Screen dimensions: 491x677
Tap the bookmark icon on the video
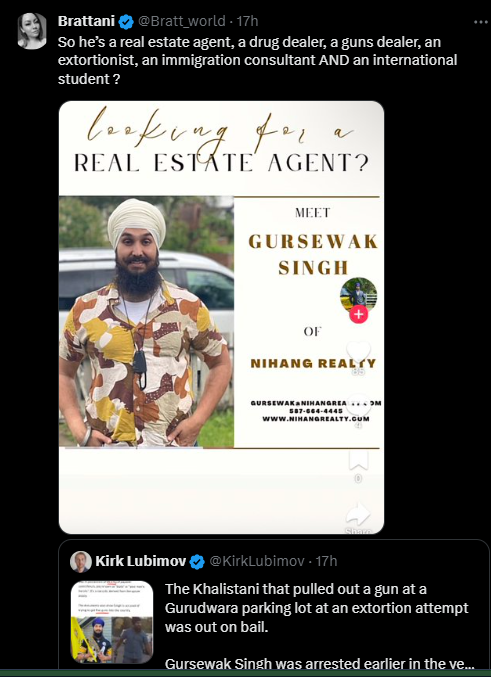pyautogui.click(x=358, y=459)
